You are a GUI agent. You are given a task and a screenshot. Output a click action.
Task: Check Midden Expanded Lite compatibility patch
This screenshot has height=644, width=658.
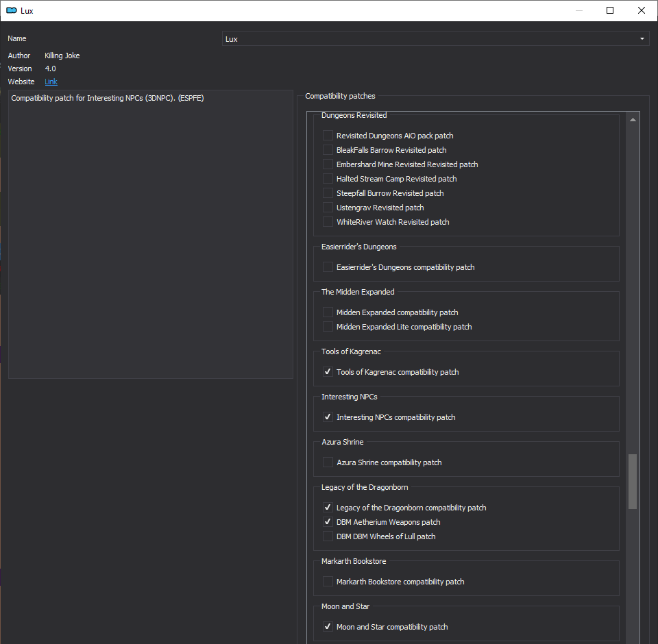[x=328, y=327]
